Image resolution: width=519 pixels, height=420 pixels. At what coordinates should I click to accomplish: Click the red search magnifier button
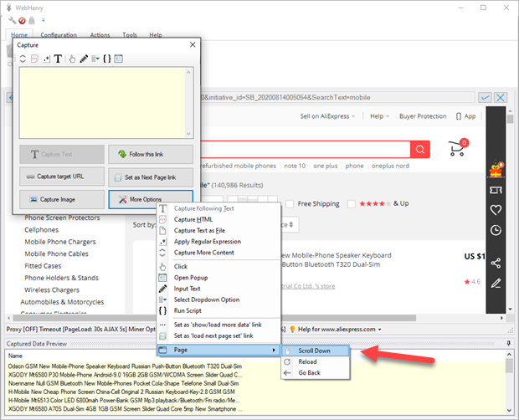pyautogui.click(x=419, y=149)
